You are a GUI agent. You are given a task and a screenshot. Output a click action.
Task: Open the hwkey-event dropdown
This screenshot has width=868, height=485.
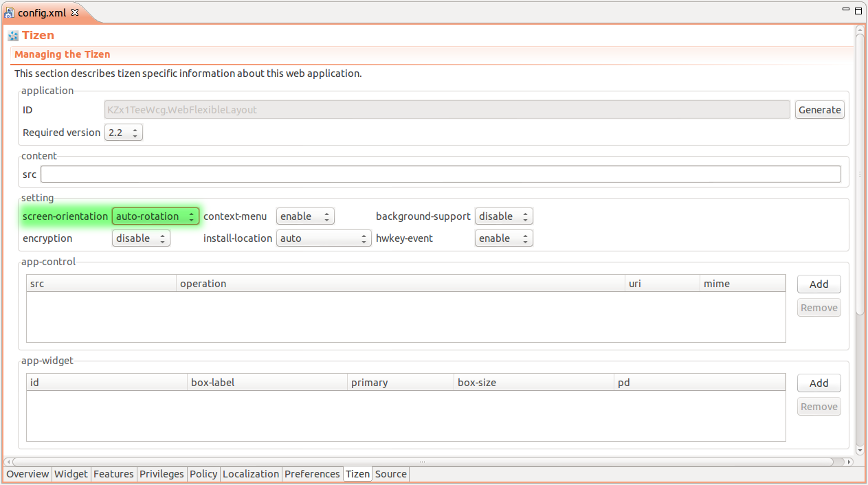coord(504,238)
